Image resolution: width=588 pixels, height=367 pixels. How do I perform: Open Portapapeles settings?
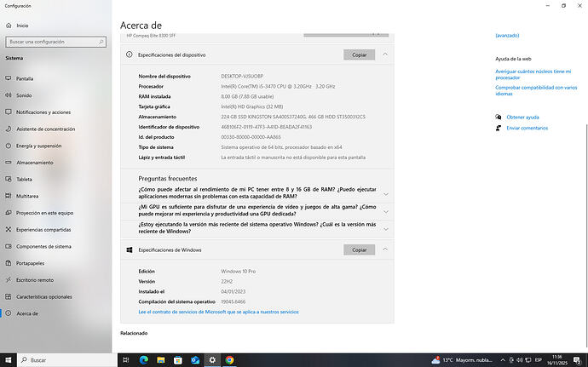click(x=32, y=262)
